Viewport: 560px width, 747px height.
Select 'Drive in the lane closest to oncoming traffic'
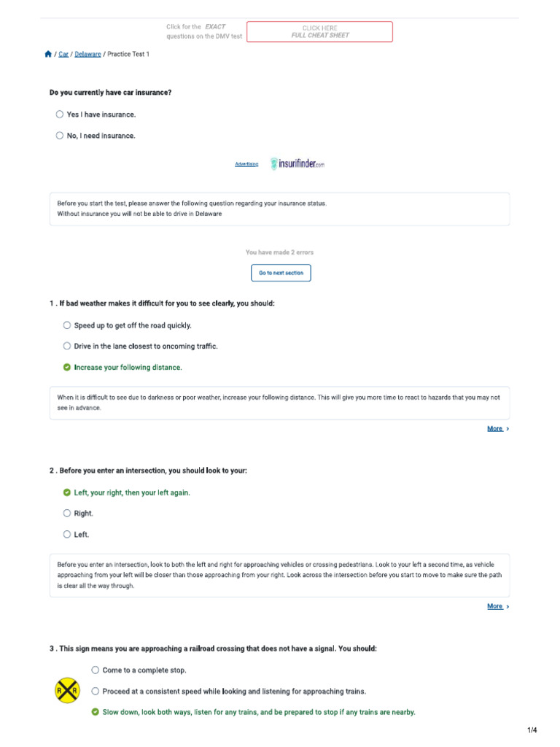coord(67,347)
